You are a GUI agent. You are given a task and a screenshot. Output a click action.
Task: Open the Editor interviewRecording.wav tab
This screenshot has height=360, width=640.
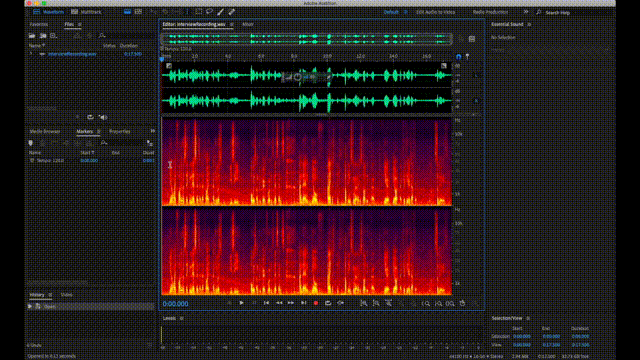click(194, 24)
